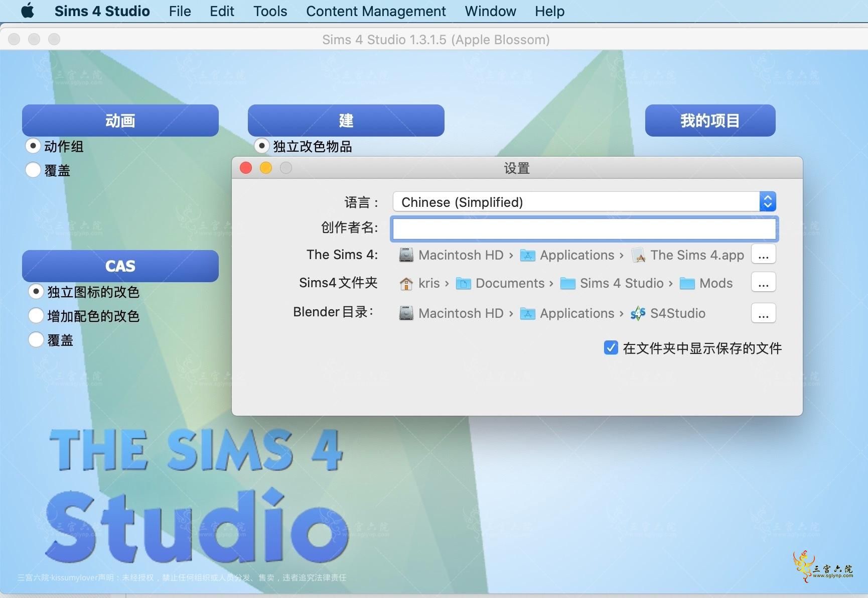Open the Content Management menu

coord(376,11)
